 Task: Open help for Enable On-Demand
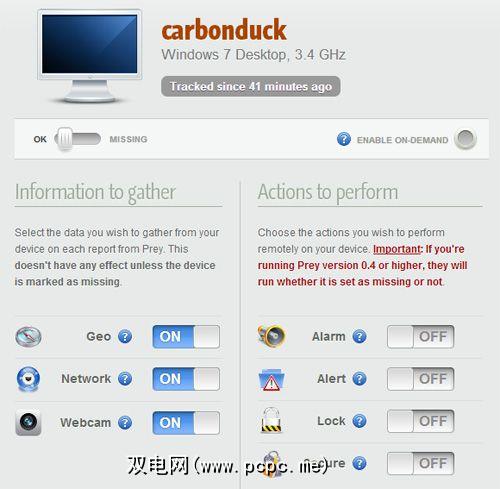click(x=344, y=139)
